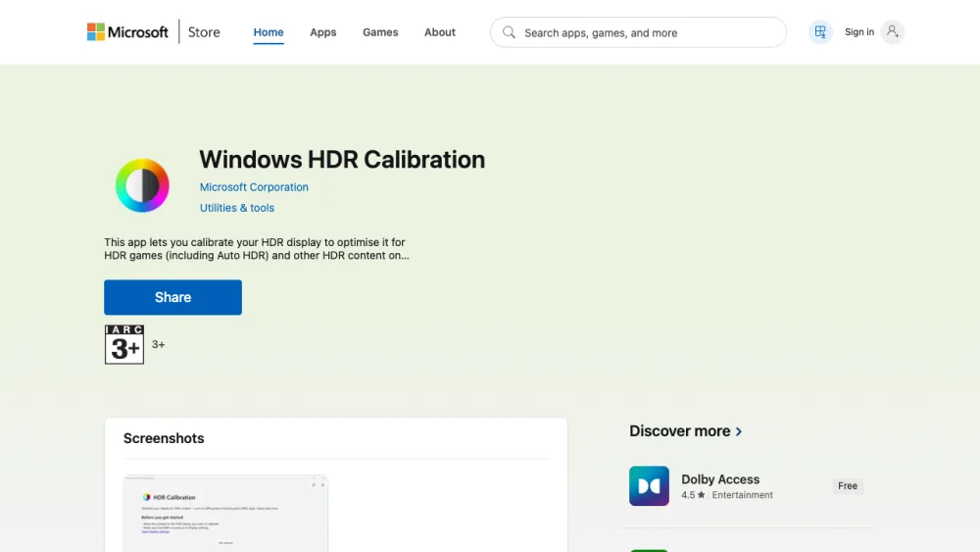The image size is (980, 552).
Task: Open the Microsoft Corporation publisher link
Action: (x=254, y=187)
